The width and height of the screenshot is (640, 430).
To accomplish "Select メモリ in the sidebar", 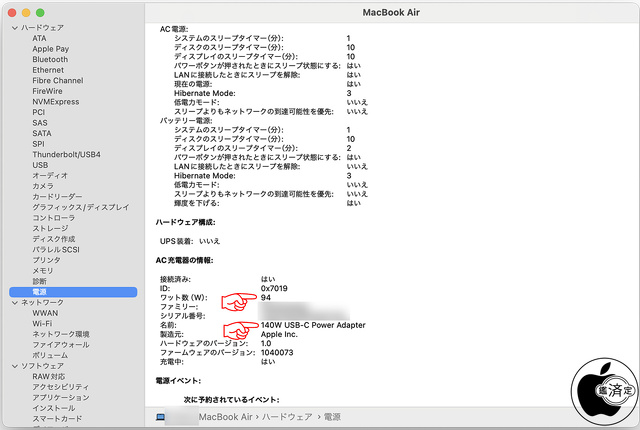I will coord(43,271).
